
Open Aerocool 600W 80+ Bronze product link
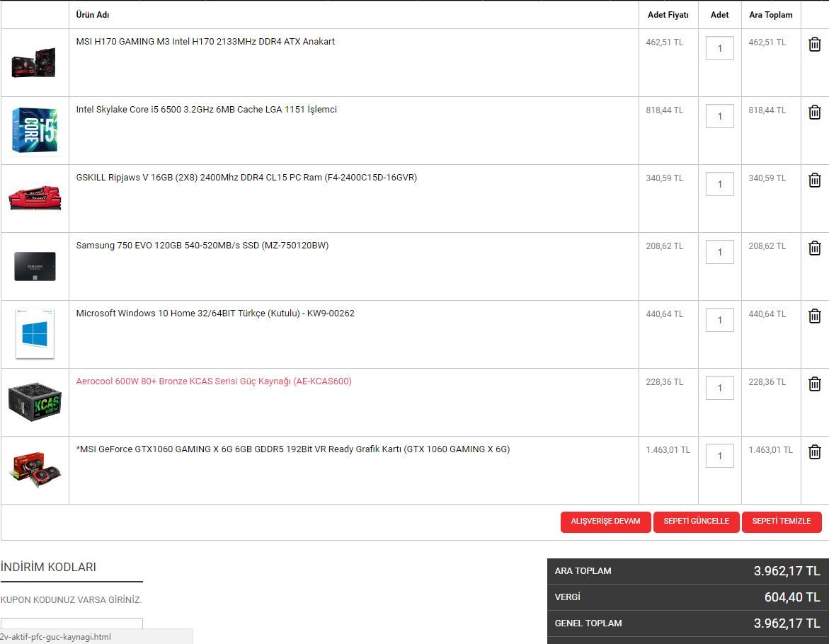(214, 381)
